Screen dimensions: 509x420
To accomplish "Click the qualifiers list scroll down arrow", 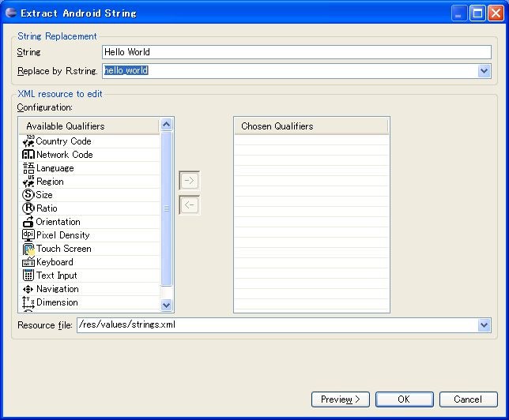I will pos(166,305).
